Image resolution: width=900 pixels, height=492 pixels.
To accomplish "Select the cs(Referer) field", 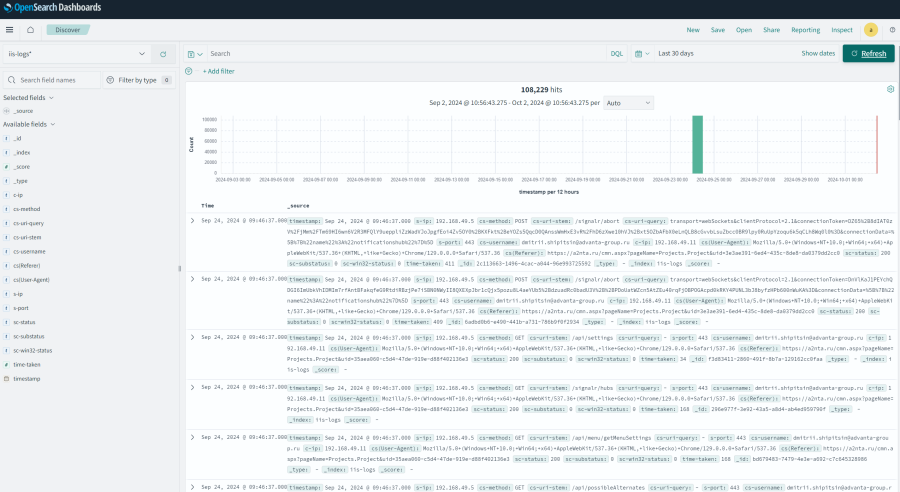I will (26, 266).
